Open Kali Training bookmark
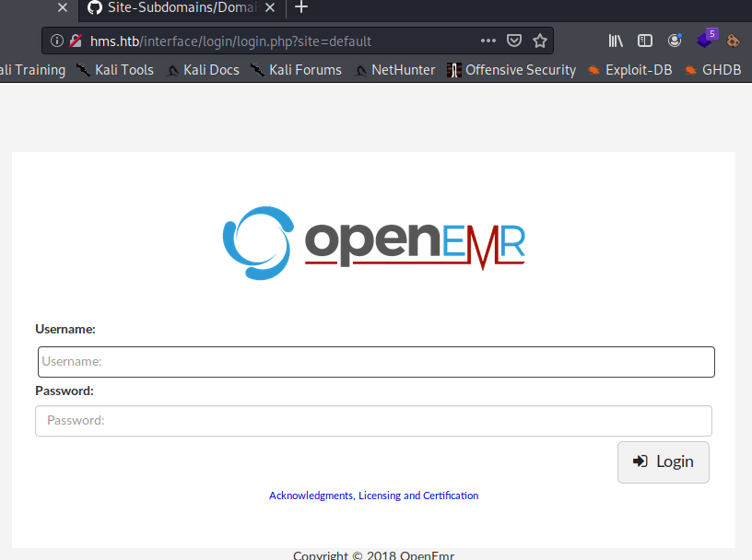This screenshot has height=560, width=752. click(x=32, y=70)
